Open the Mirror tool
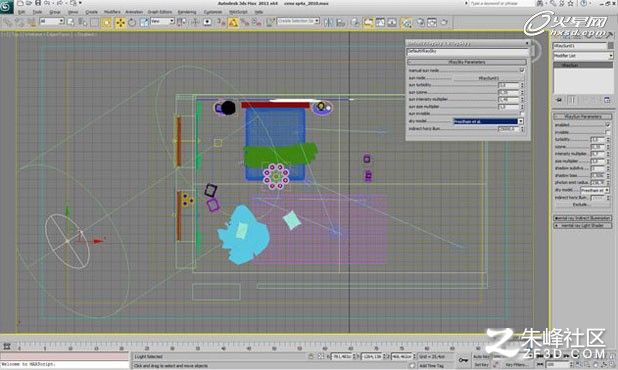The width and height of the screenshot is (618, 370). click(328, 22)
